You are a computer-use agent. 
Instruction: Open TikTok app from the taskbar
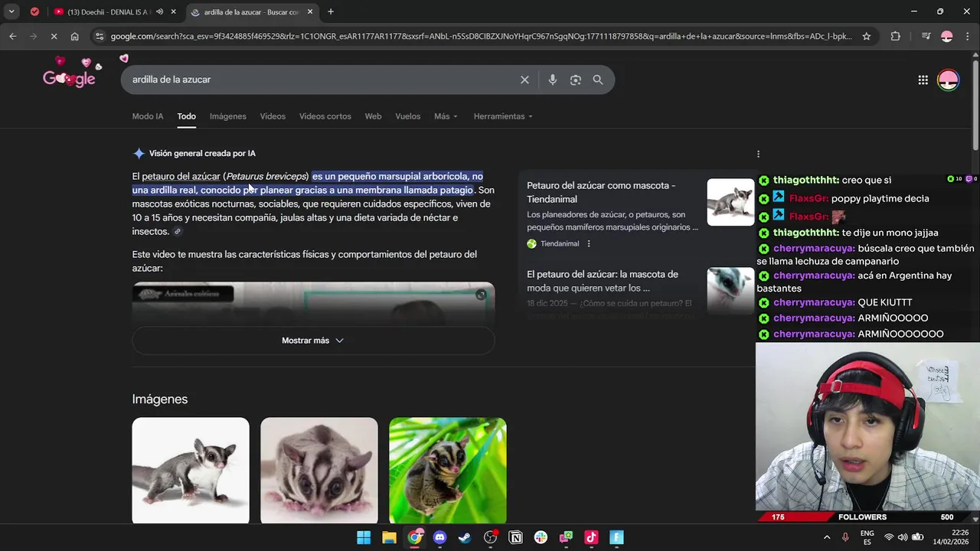tap(591, 537)
